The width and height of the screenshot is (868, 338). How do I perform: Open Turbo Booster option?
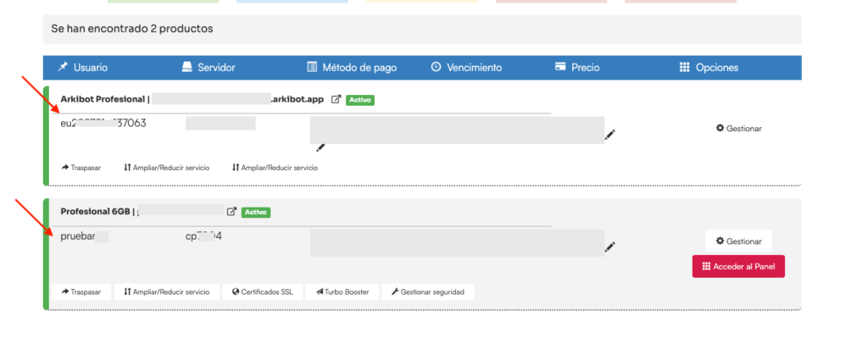pos(342,292)
